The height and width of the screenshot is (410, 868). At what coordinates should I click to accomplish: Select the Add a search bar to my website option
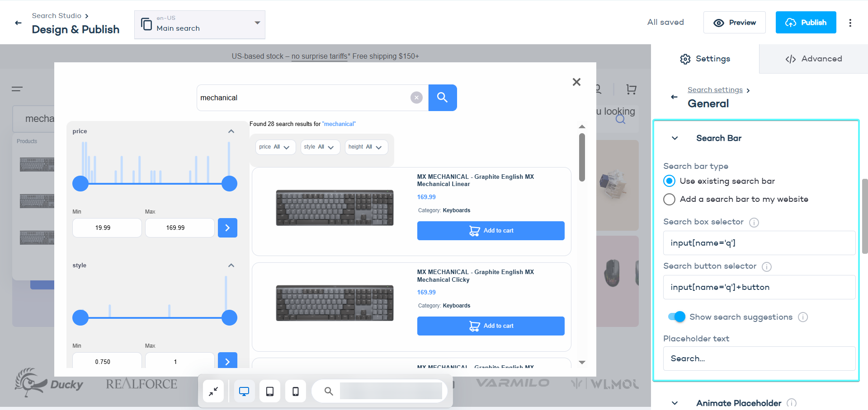click(669, 199)
